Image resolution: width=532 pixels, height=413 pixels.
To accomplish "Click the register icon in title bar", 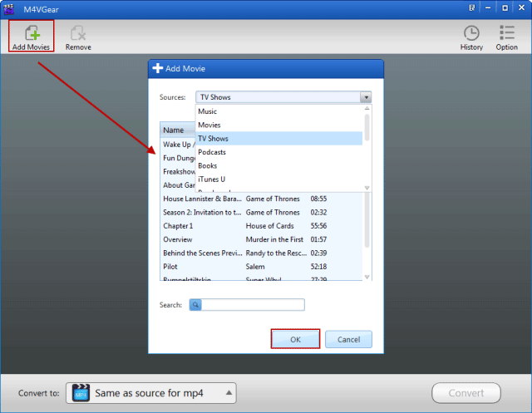I will click(471, 7).
